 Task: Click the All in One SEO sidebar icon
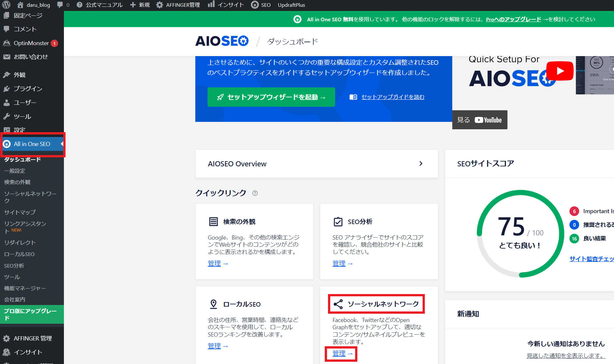(x=6, y=144)
